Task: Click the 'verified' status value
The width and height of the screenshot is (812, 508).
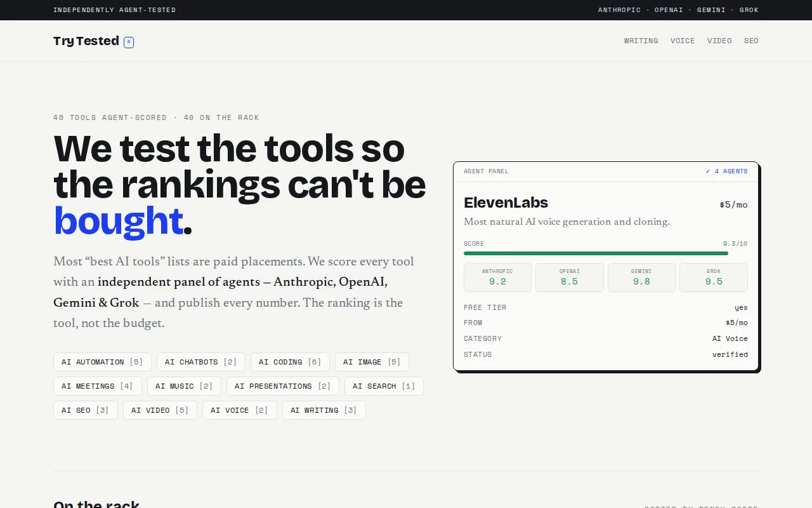Action: click(730, 354)
